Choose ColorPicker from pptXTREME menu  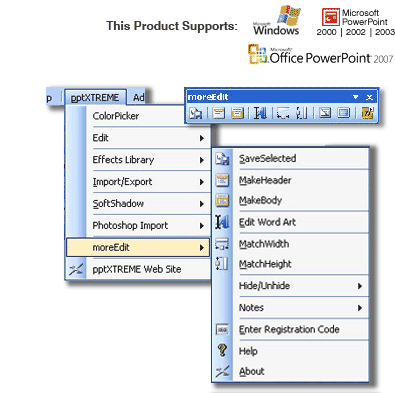tap(116, 116)
